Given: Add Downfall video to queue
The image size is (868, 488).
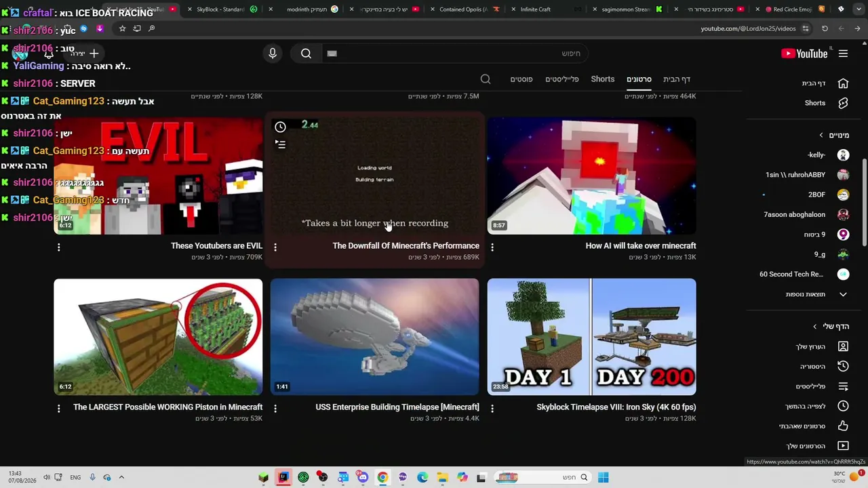Looking at the screenshot, I should point(280,144).
